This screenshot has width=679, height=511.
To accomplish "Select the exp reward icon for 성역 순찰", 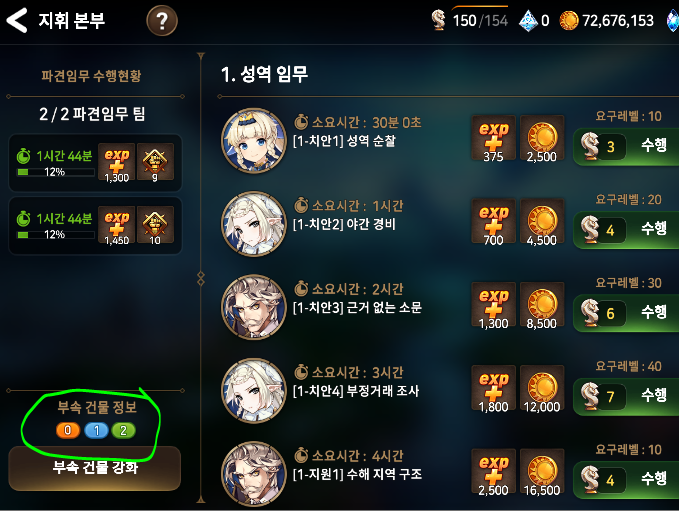I will tap(493, 139).
